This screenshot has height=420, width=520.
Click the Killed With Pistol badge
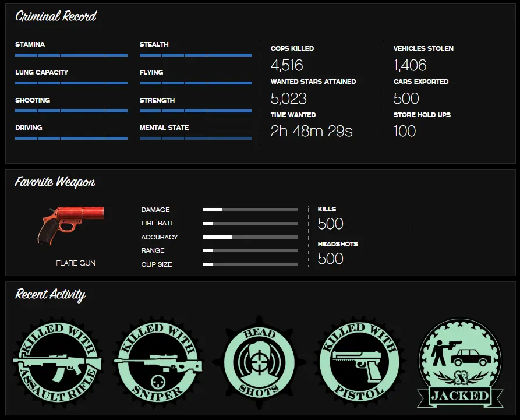click(x=360, y=362)
